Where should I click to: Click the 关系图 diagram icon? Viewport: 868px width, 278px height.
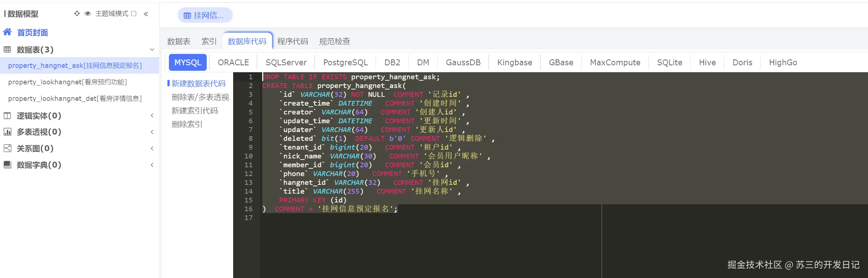pyautogui.click(x=7, y=148)
